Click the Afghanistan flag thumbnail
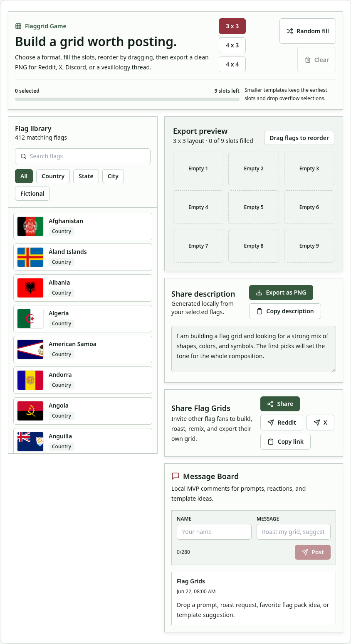 30,226
